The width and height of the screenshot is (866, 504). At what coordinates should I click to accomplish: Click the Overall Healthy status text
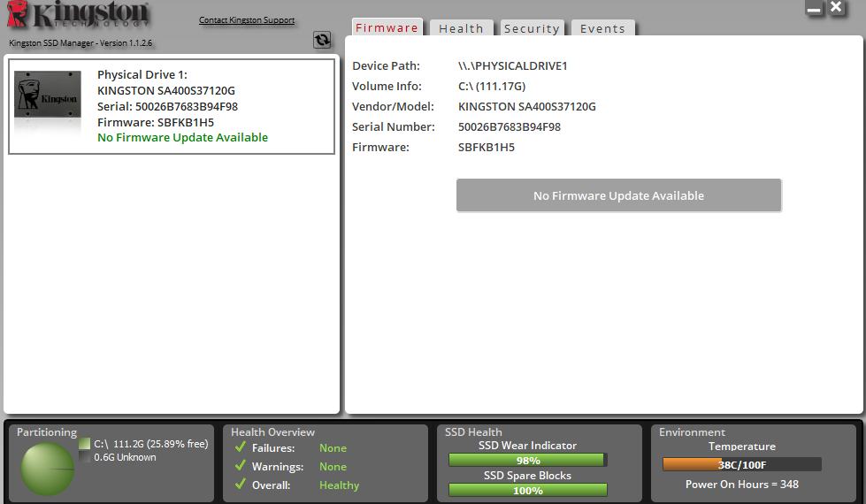(339, 485)
